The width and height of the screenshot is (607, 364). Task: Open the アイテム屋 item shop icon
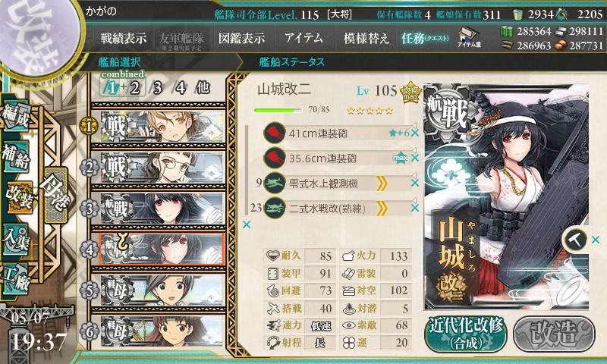(x=468, y=38)
